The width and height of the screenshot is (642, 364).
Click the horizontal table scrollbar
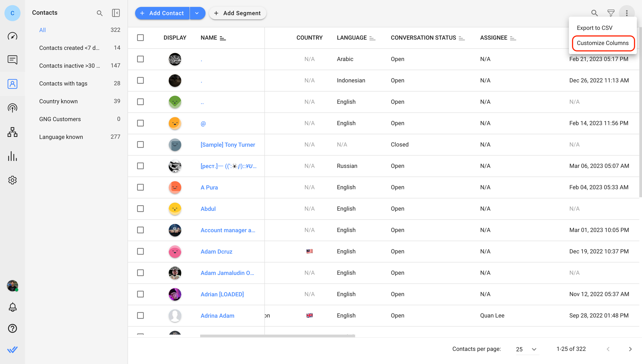click(x=277, y=336)
